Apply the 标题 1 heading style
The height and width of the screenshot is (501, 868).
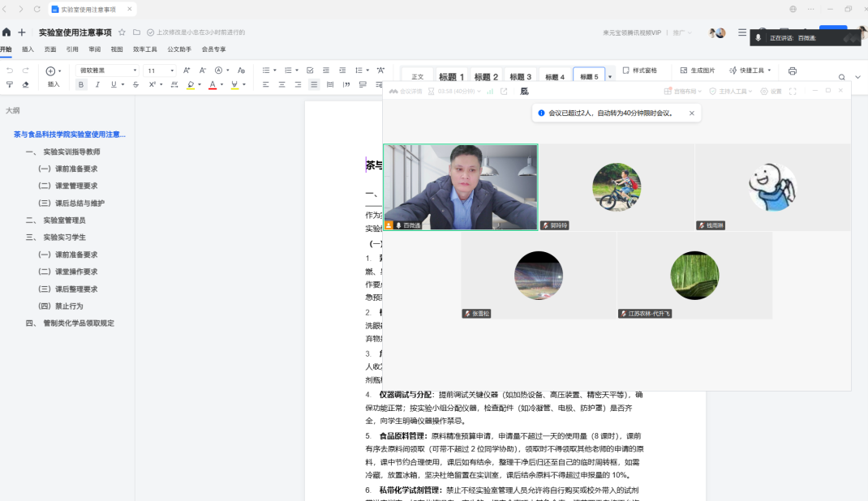coord(451,77)
